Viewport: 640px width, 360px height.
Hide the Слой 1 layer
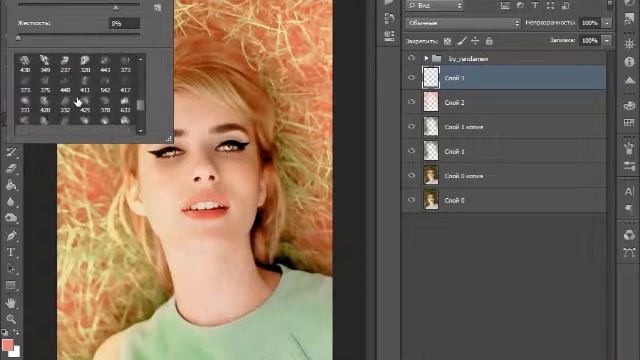411,151
